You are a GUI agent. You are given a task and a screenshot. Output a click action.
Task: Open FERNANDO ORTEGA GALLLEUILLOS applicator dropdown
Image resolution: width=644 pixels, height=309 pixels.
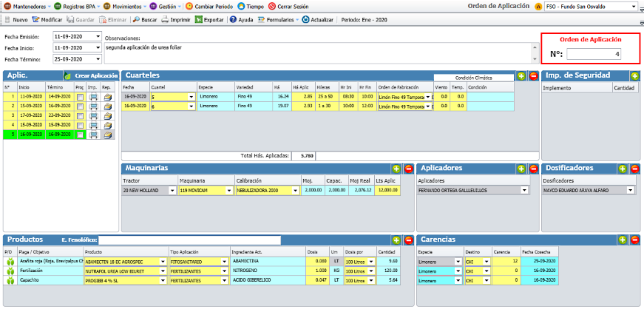pos(524,191)
